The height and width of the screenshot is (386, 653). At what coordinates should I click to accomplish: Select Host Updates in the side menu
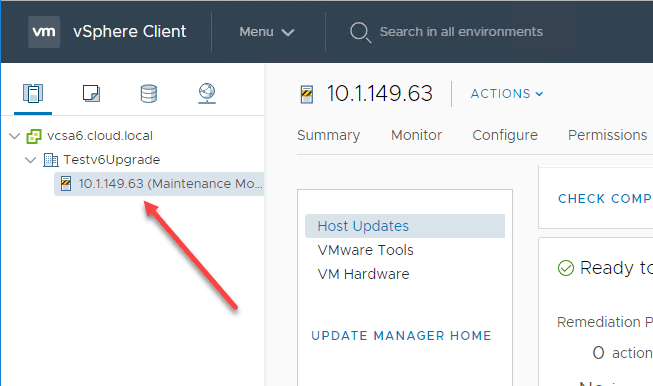(405, 226)
